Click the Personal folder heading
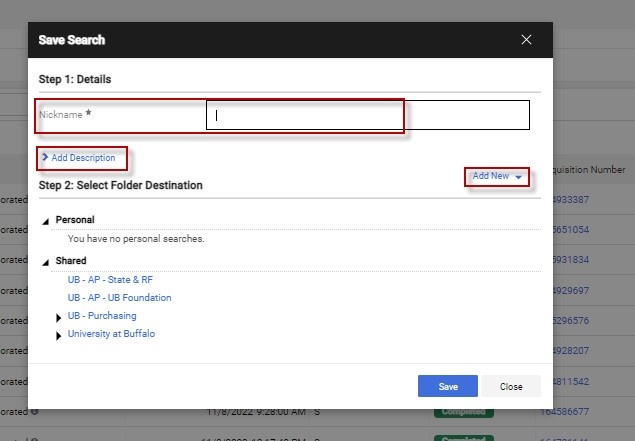This screenshot has width=635, height=441. (x=75, y=220)
